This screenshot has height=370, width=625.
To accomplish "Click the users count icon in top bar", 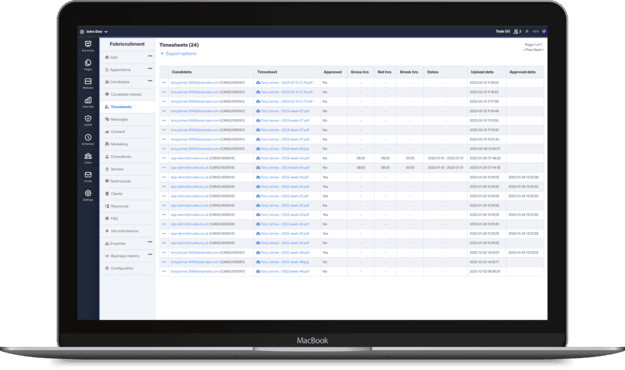I will point(517,31).
